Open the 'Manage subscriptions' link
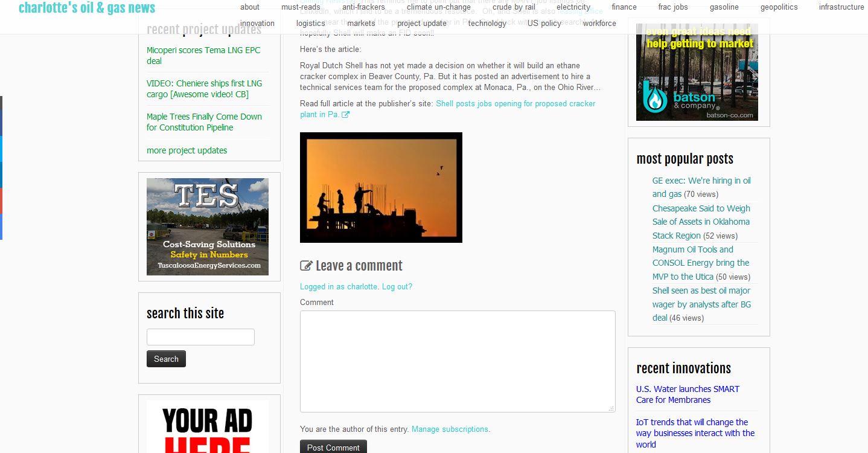 [450, 429]
